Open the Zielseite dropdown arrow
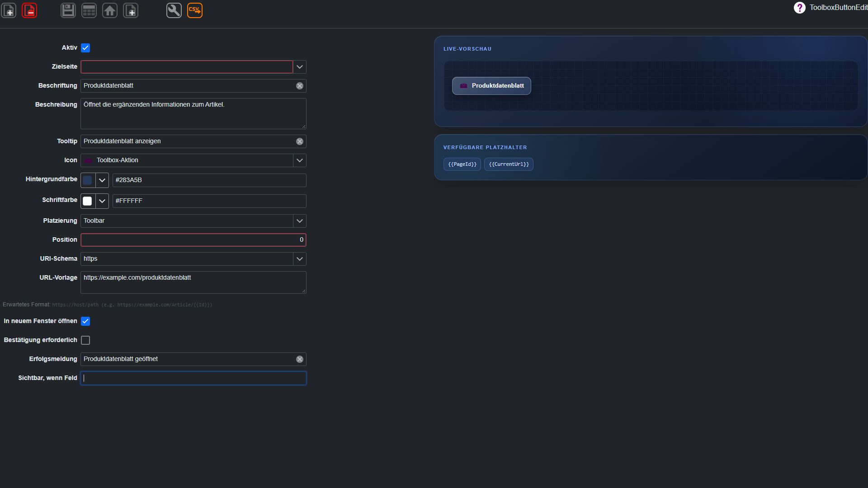 300,67
